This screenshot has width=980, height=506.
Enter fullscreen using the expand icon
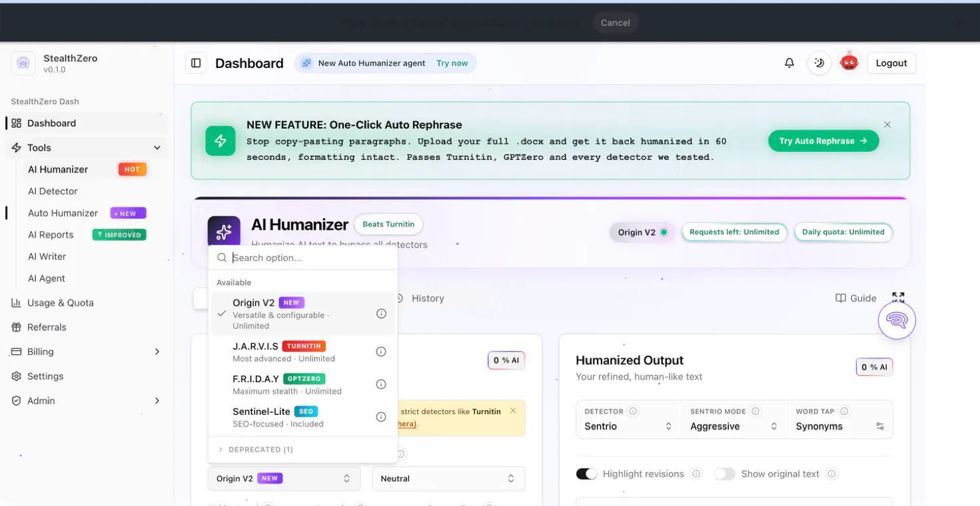point(898,298)
